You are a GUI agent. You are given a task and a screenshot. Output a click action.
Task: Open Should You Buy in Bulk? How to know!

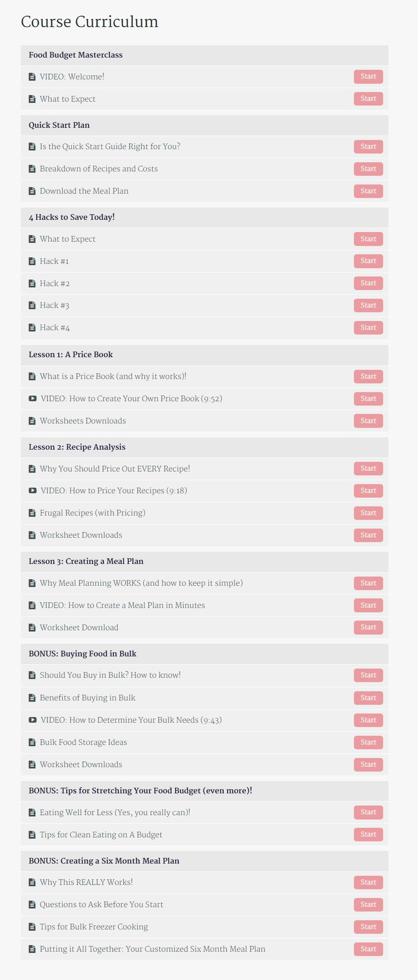coord(110,675)
